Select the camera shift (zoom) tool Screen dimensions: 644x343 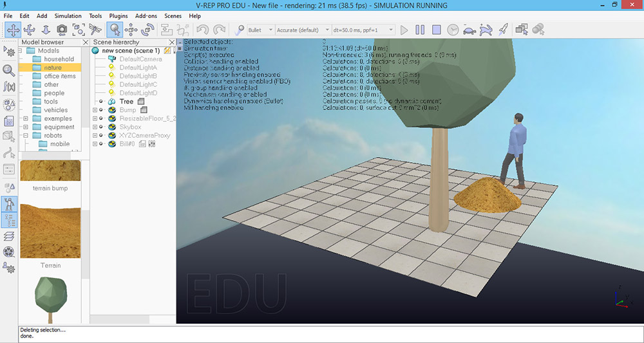click(x=46, y=30)
